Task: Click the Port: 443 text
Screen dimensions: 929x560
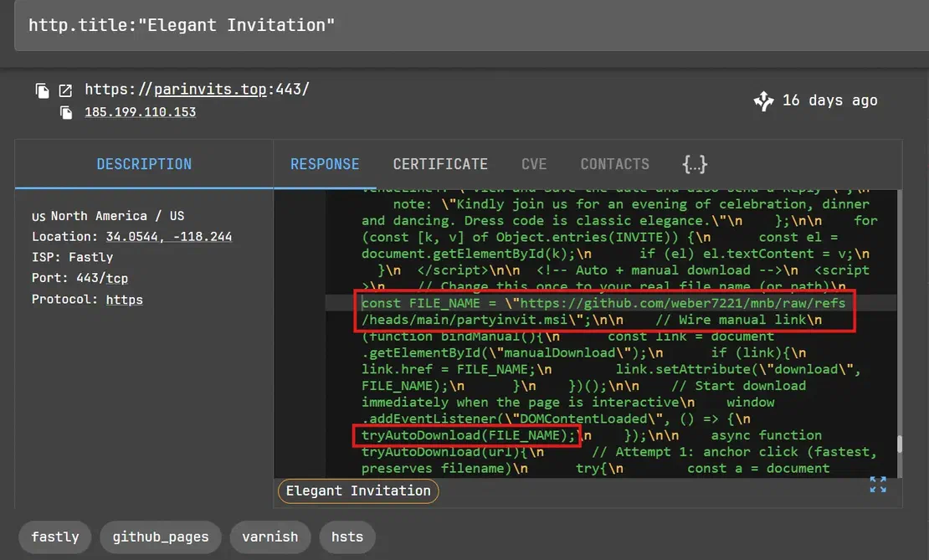Action: pos(65,278)
